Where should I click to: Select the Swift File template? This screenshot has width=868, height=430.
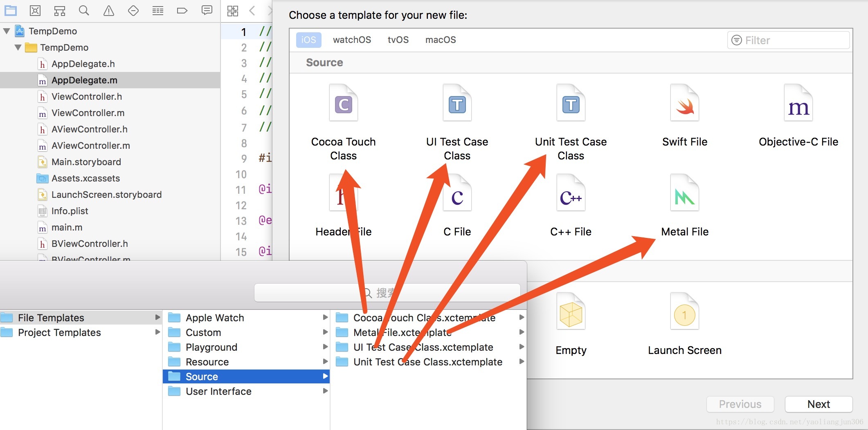click(x=685, y=116)
